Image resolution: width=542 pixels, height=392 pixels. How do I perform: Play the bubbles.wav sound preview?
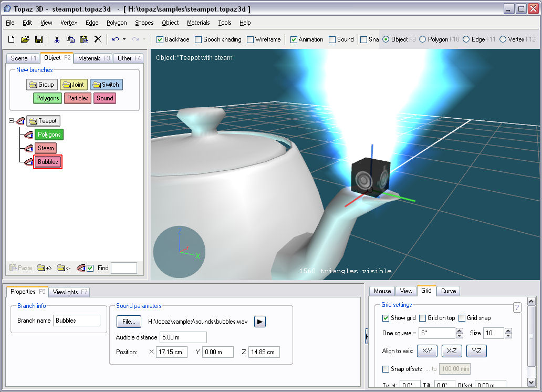[x=259, y=322]
